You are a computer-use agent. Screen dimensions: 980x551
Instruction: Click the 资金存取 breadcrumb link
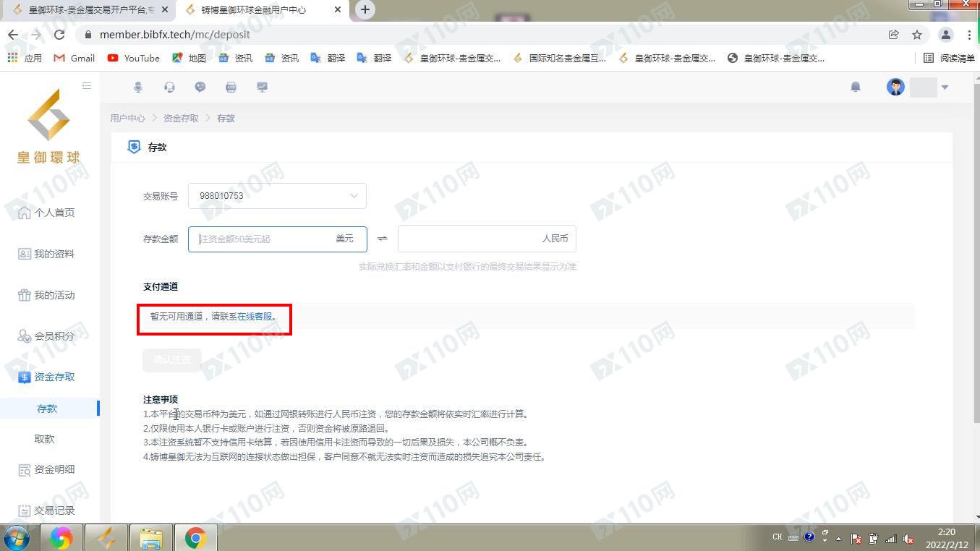(x=181, y=118)
